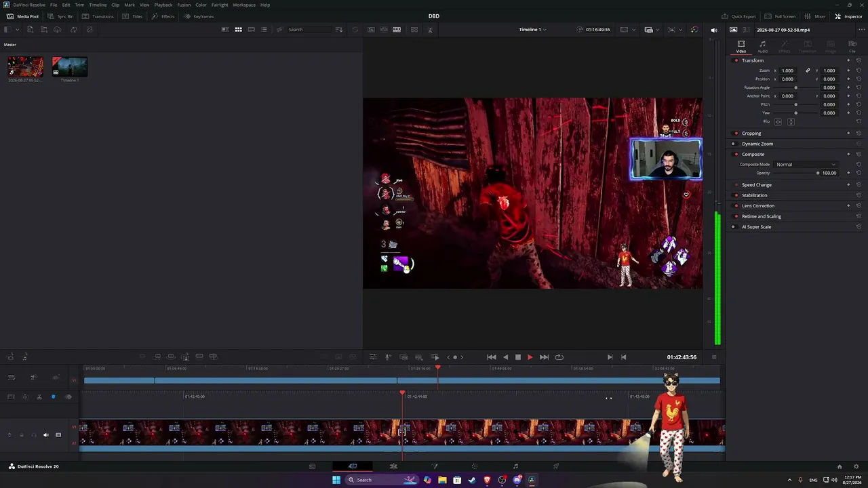Add keyframe for Opacity
868x488 pixels.
tap(848, 173)
